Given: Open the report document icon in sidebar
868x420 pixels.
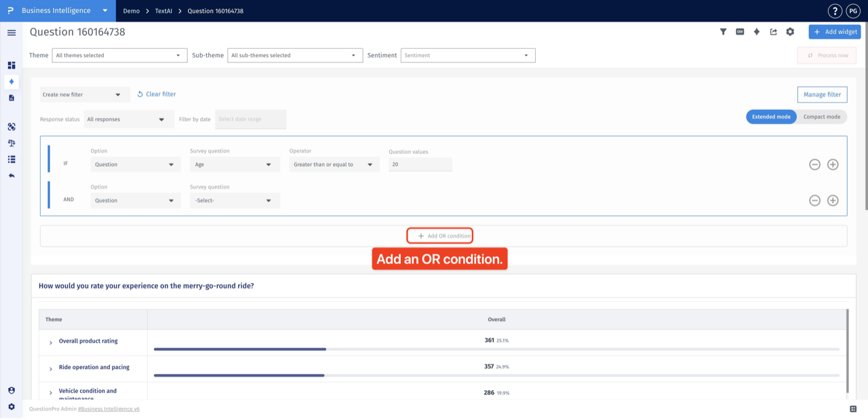Looking at the screenshot, I should [x=12, y=98].
